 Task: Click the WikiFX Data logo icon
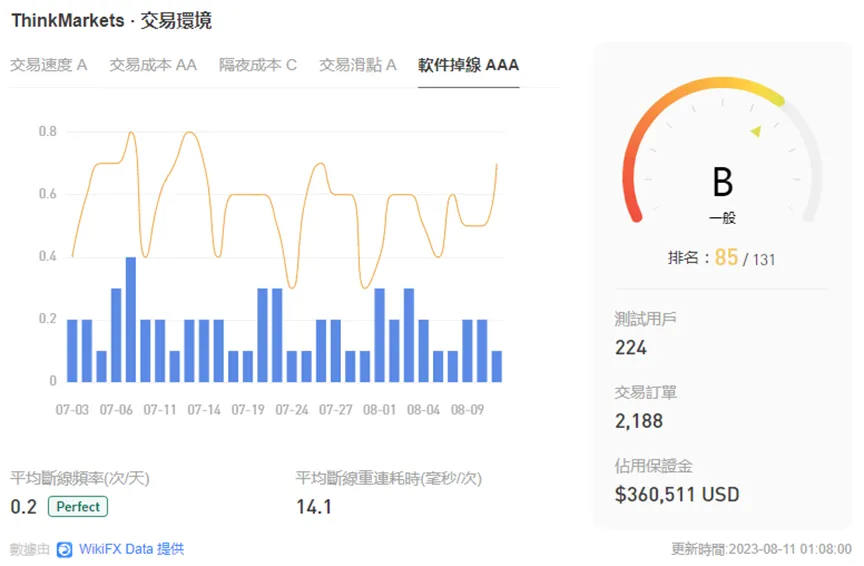coord(64,549)
